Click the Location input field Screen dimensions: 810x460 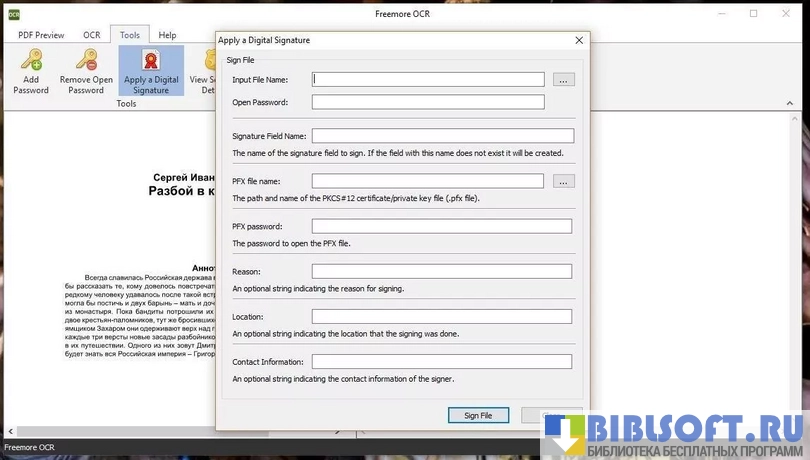click(441, 317)
